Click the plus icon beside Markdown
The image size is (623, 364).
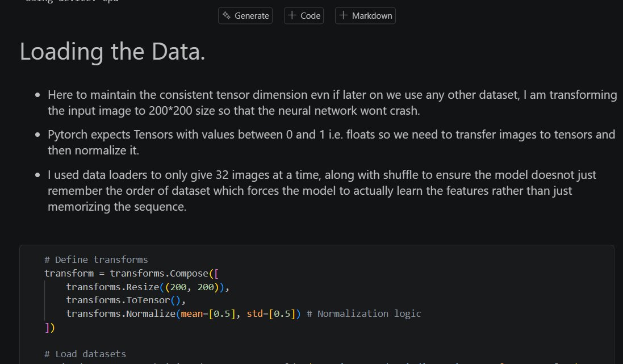coord(343,15)
